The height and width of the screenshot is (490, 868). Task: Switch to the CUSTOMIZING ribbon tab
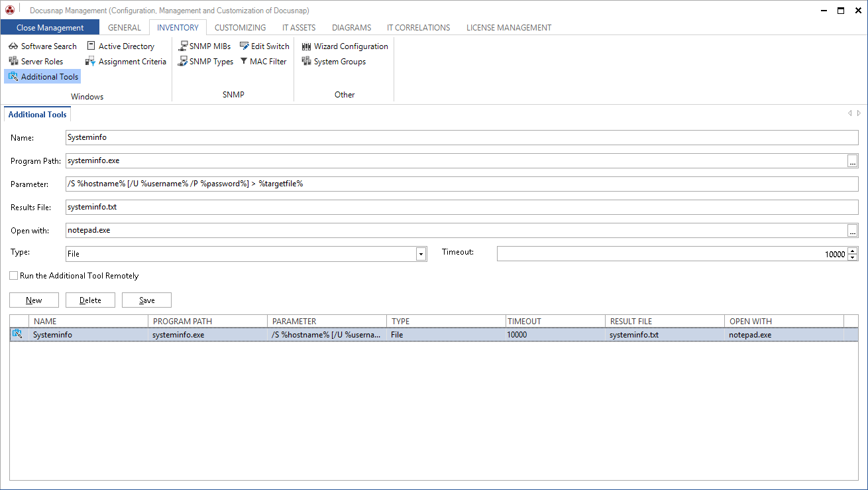click(240, 28)
